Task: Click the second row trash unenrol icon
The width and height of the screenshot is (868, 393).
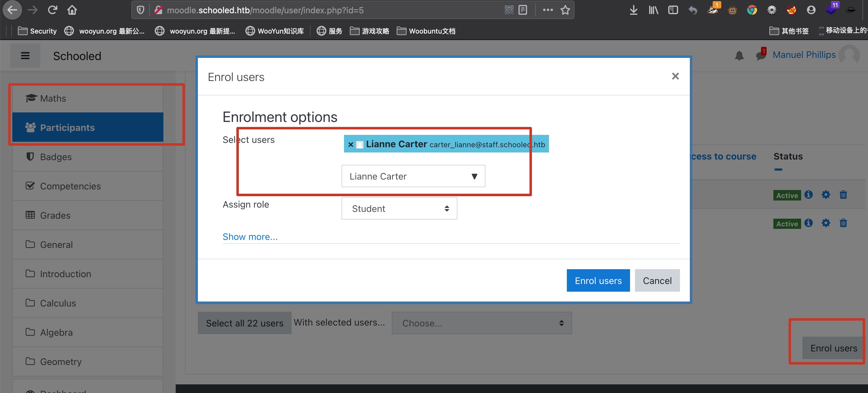Action: point(843,223)
